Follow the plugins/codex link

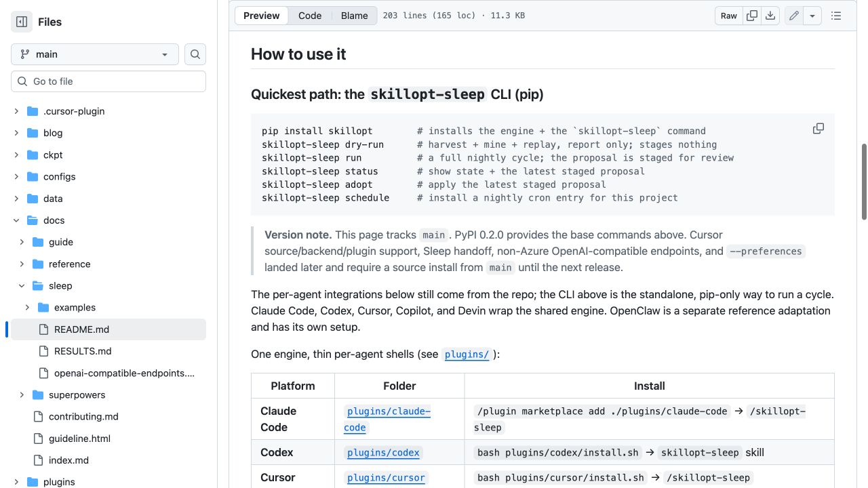pyautogui.click(x=384, y=453)
